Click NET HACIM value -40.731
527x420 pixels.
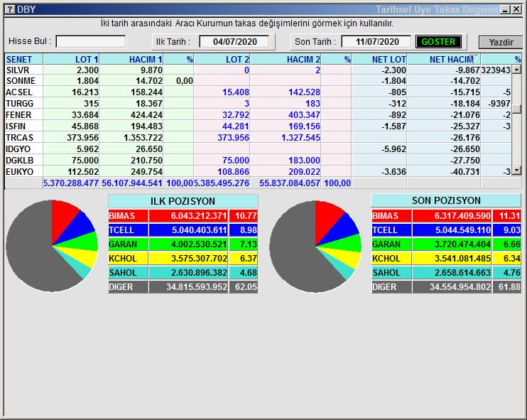(465, 172)
